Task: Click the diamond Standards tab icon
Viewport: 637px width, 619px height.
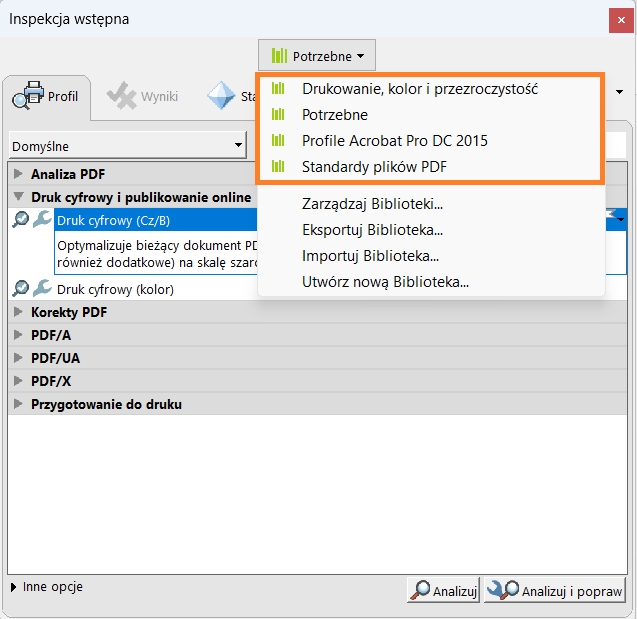Action: (x=221, y=96)
